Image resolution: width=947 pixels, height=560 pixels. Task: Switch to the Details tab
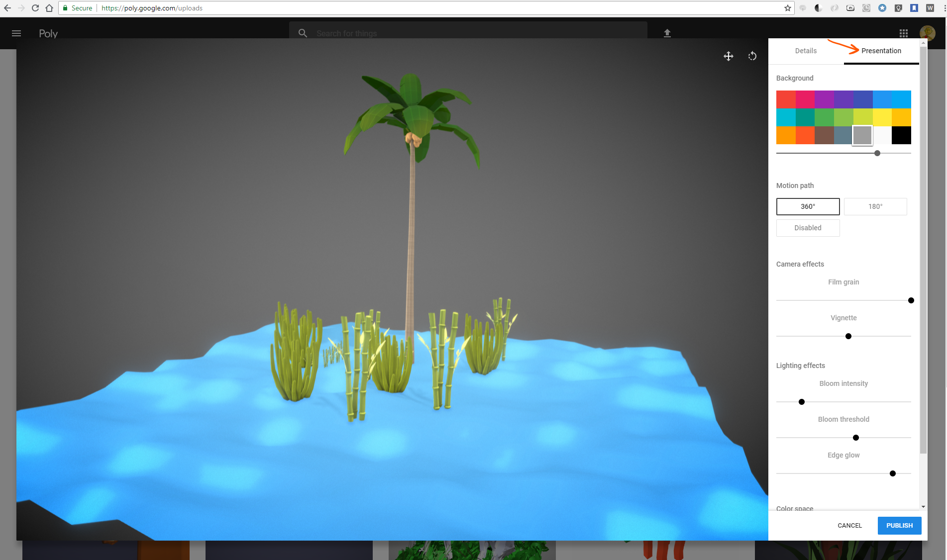point(806,51)
